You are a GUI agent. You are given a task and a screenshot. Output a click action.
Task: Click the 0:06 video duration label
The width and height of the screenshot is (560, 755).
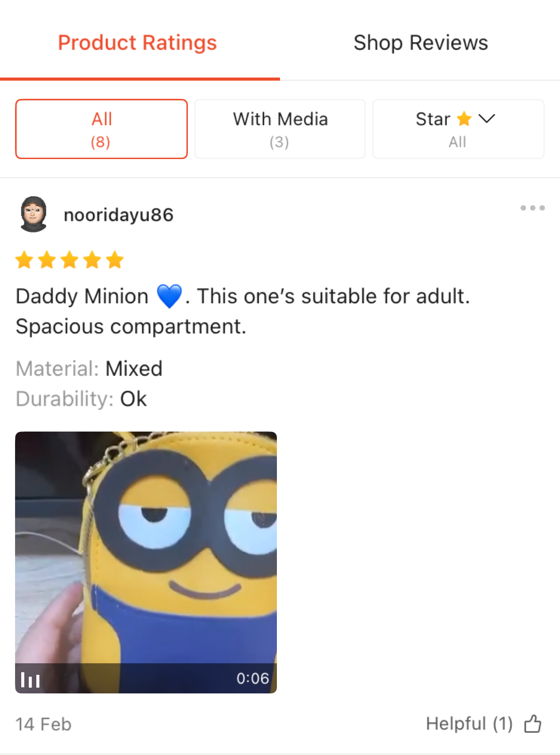[x=253, y=678]
